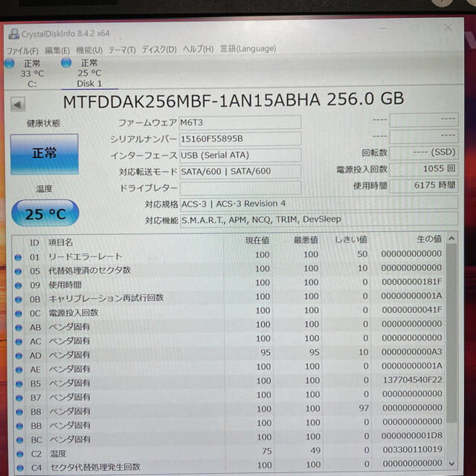Click the しきい値 column header
Screen dimensions: 476x476
[351, 239]
